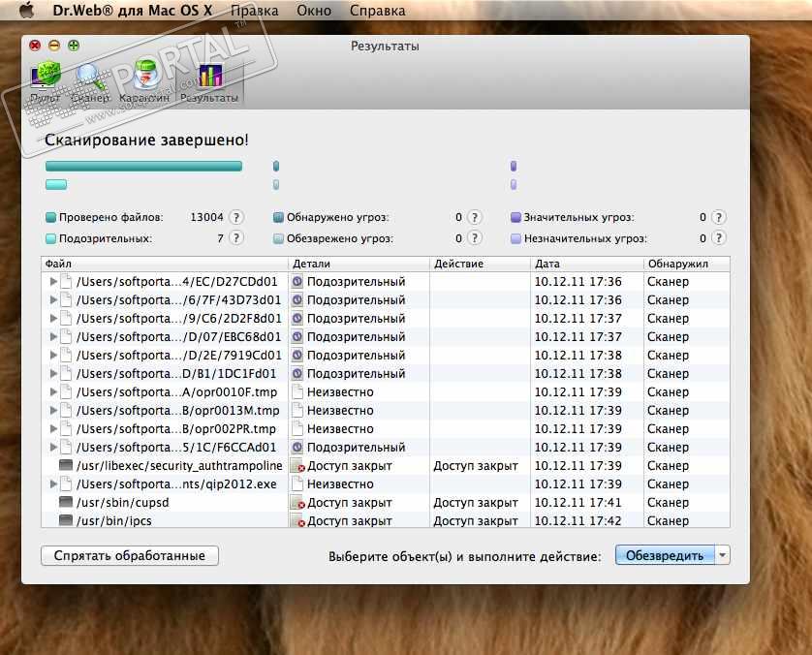
Task: Select the Результаты chart icon
Action: pyautogui.click(x=209, y=81)
